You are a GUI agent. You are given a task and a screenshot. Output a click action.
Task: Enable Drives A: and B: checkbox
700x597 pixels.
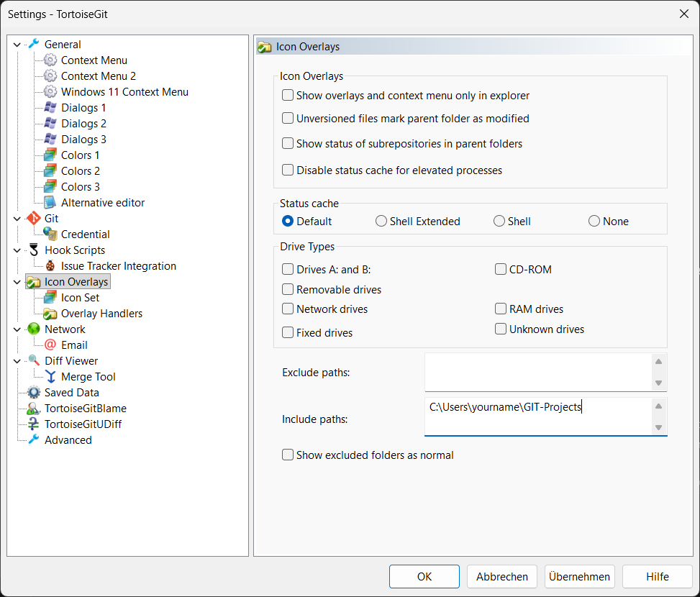pos(288,270)
